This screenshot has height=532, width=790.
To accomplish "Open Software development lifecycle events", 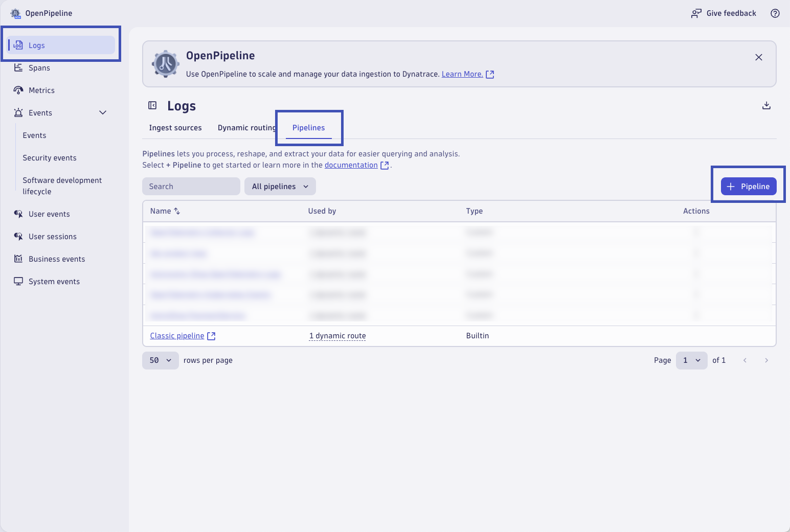I will [62, 186].
